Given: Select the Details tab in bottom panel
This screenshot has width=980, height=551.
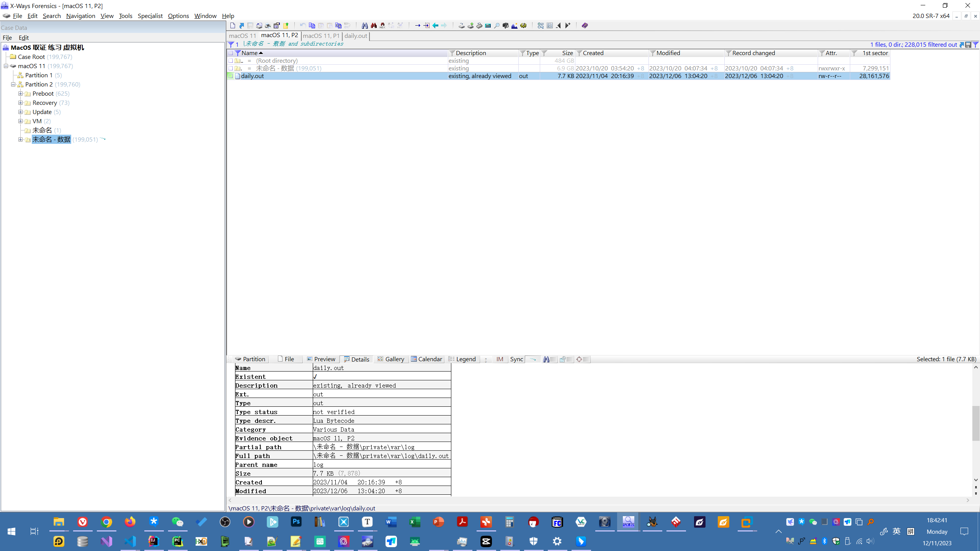Looking at the screenshot, I should click(358, 359).
